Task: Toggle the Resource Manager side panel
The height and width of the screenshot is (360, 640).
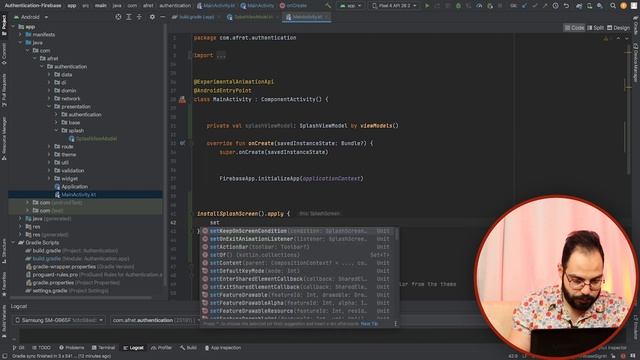Action: tap(4, 138)
